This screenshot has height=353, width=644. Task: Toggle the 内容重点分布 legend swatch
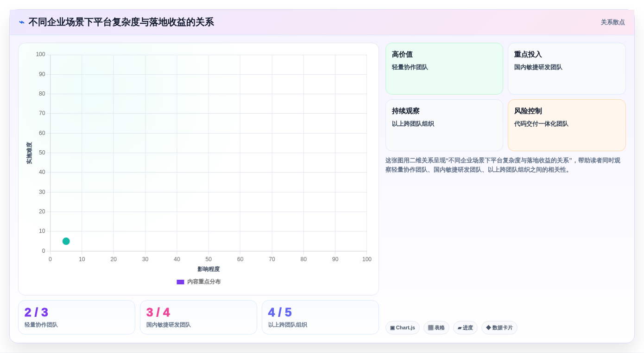point(180,282)
